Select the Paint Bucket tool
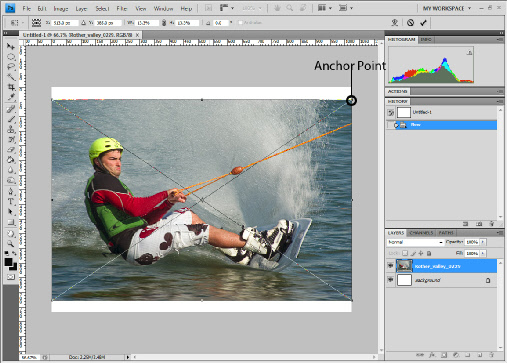 pyautogui.click(x=11, y=160)
